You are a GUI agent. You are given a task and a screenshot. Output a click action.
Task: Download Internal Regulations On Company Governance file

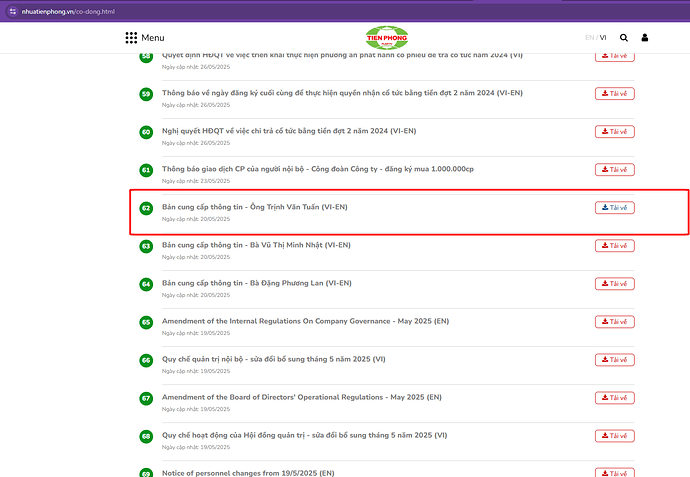pos(615,322)
